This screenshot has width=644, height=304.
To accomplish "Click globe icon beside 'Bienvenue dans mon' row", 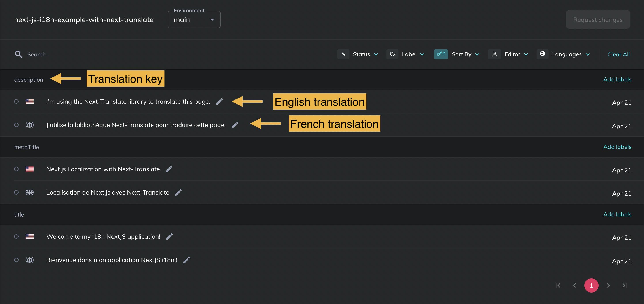I will click(30, 260).
